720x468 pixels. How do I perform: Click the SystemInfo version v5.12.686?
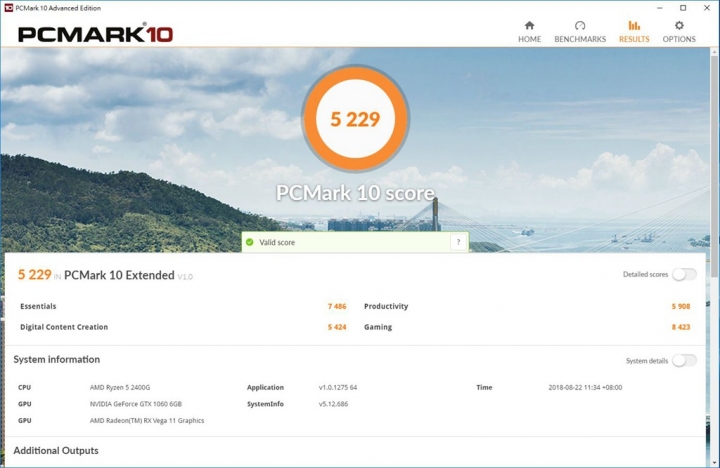(333, 404)
